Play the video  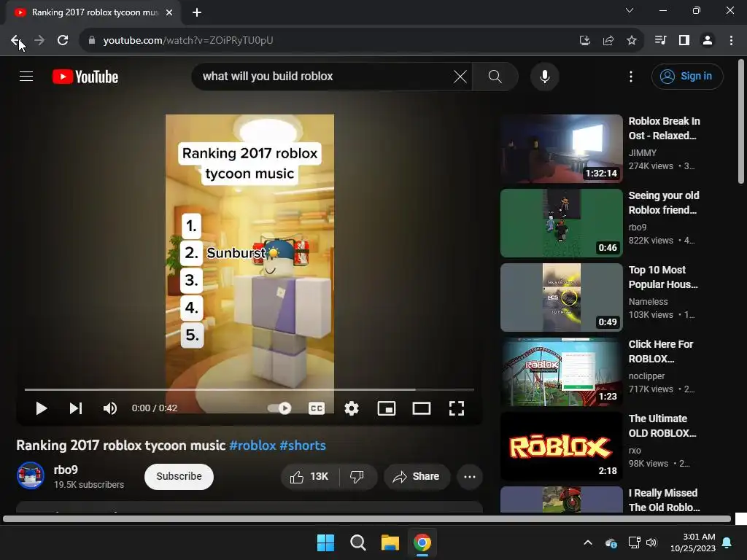tap(41, 408)
